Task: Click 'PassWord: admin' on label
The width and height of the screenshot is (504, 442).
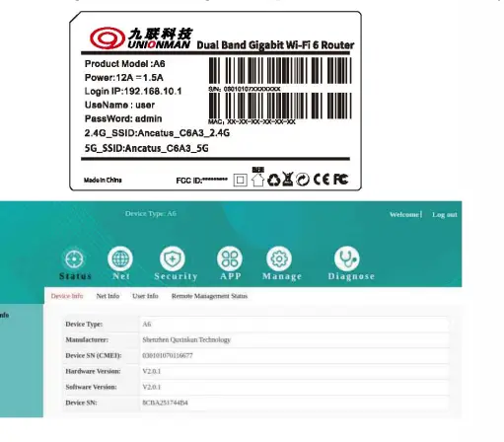Action: (123, 118)
